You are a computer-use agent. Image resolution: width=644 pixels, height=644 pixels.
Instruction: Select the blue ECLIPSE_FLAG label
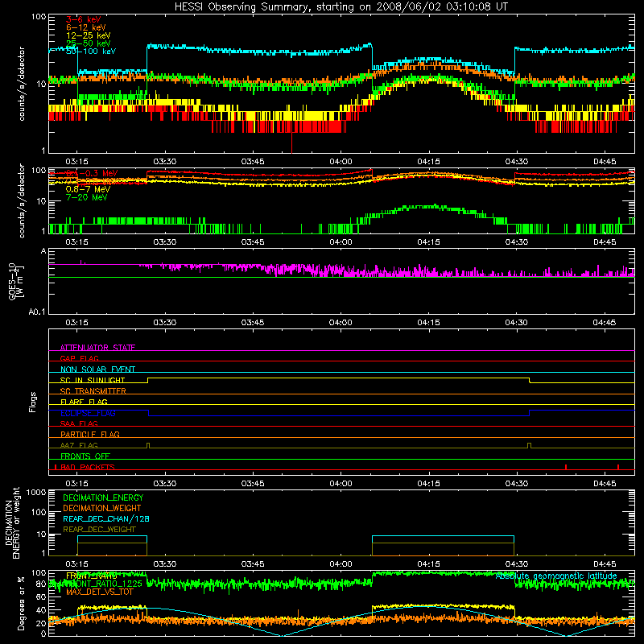coord(88,413)
